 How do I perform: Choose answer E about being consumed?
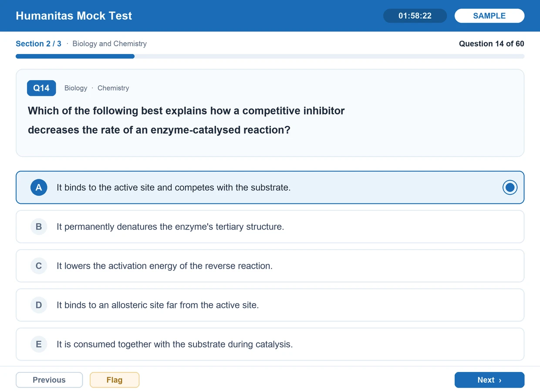click(x=270, y=344)
